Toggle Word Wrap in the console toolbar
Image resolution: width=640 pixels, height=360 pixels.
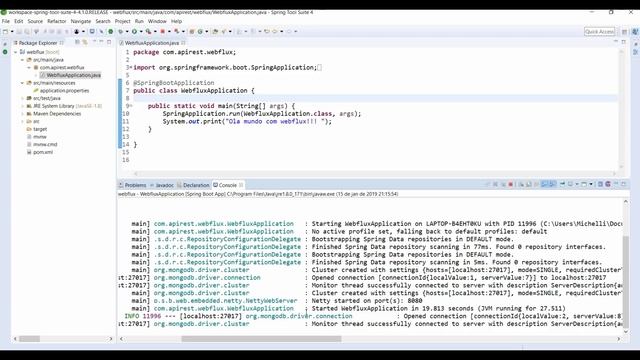[x=536, y=184]
